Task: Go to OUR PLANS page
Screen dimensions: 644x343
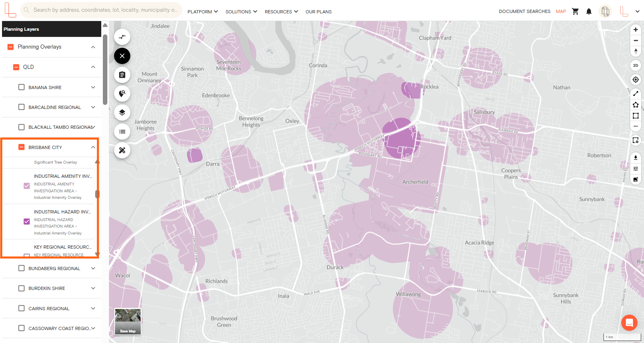Action: pos(318,12)
